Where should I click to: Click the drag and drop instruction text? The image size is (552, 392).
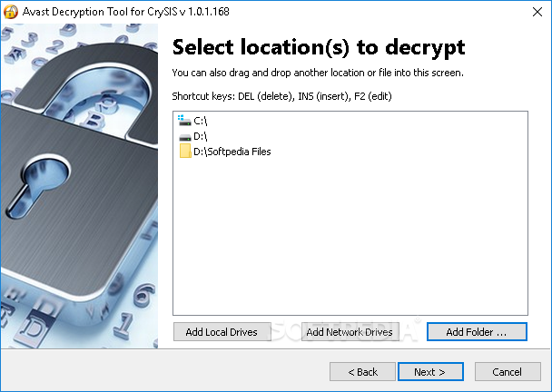(x=318, y=73)
